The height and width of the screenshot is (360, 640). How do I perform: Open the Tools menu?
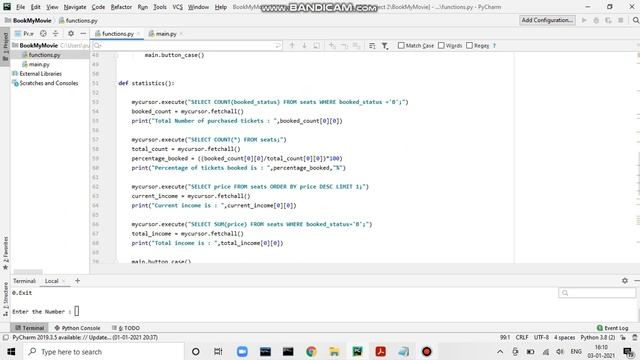click(x=160, y=7)
